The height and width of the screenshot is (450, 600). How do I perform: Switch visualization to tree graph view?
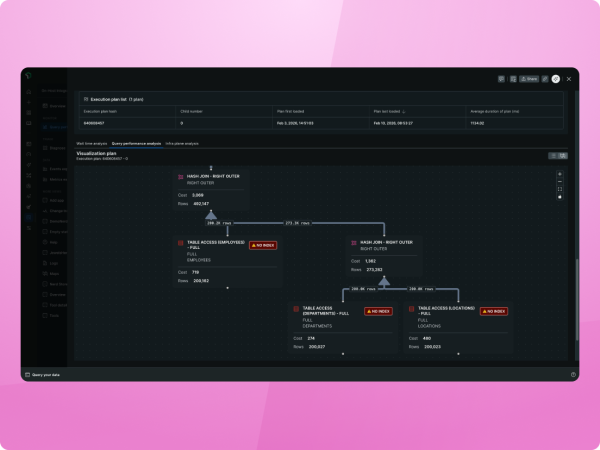(563, 156)
